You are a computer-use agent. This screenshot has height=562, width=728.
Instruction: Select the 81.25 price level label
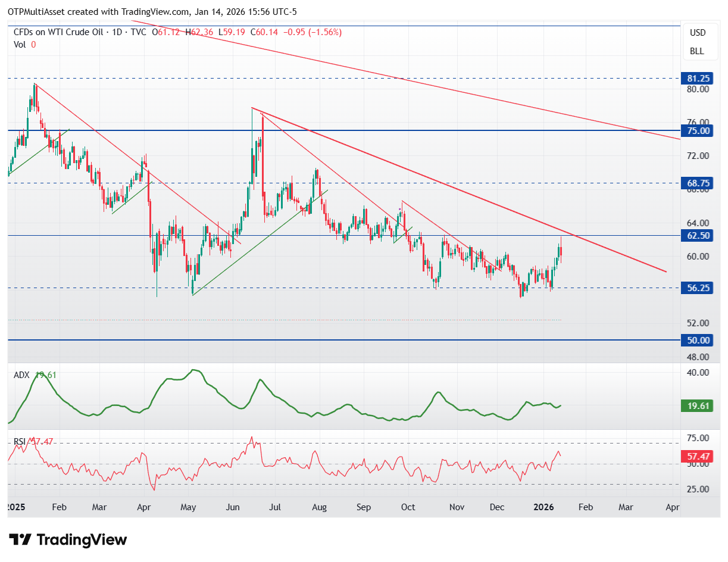[x=697, y=79]
